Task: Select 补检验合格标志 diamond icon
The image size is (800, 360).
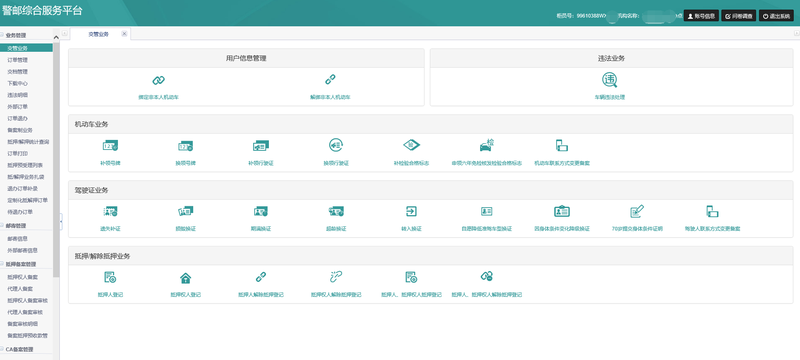Action: click(x=411, y=145)
